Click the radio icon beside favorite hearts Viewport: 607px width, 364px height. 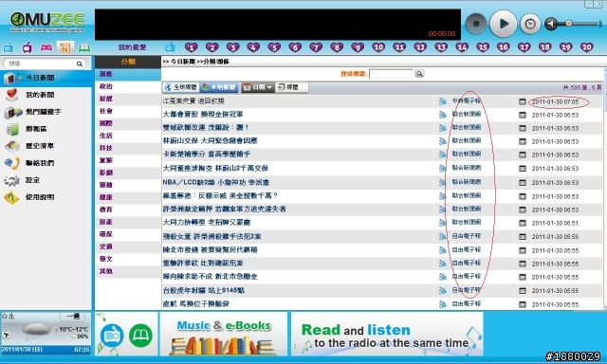pos(170,47)
